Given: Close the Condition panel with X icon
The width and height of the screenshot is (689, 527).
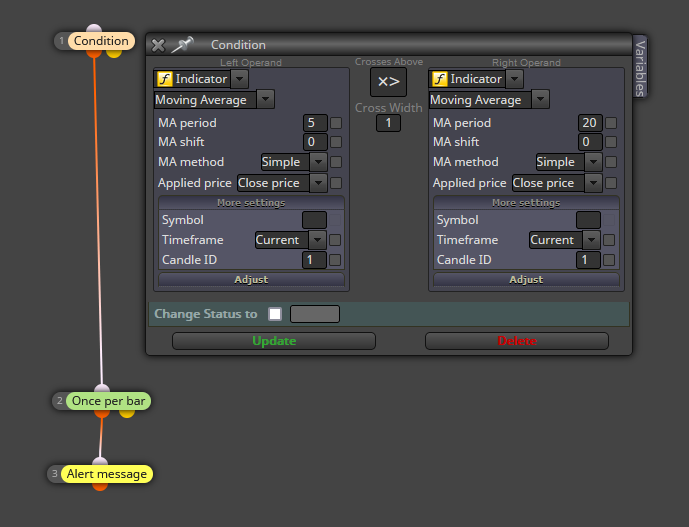Looking at the screenshot, I should pos(158,45).
